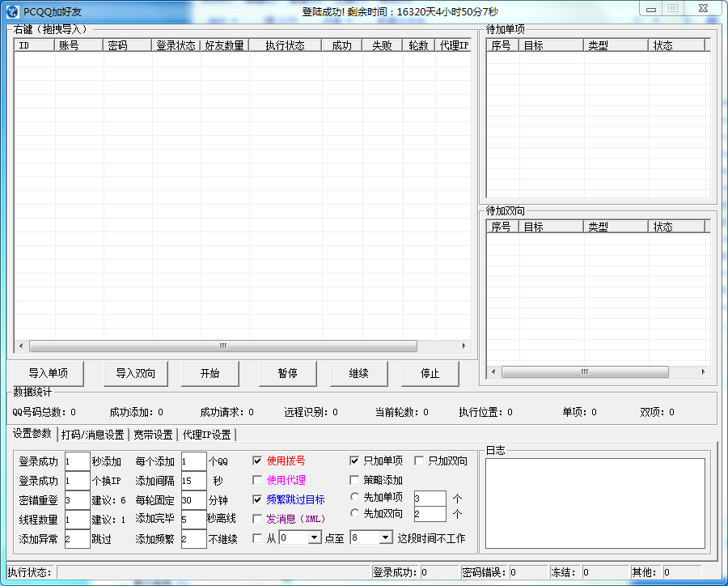Click the 登录成功 个换IP input field
728x586 pixels.
pos(77,481)
